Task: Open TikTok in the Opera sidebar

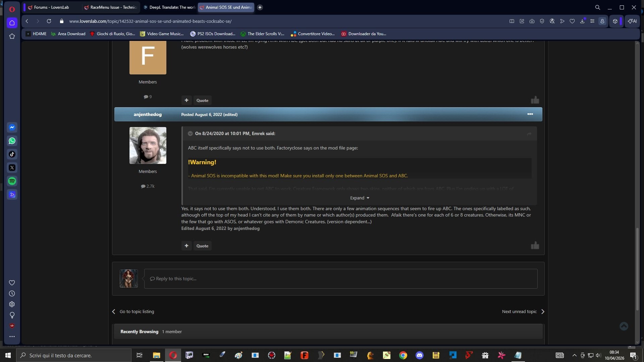Action: click(12, 154)
